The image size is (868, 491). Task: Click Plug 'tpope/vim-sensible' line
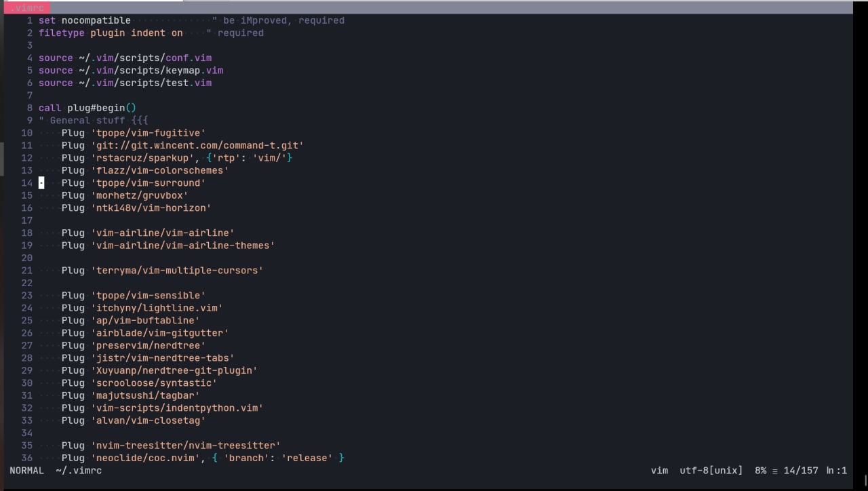pyautogui.click(x=134, y=296)
